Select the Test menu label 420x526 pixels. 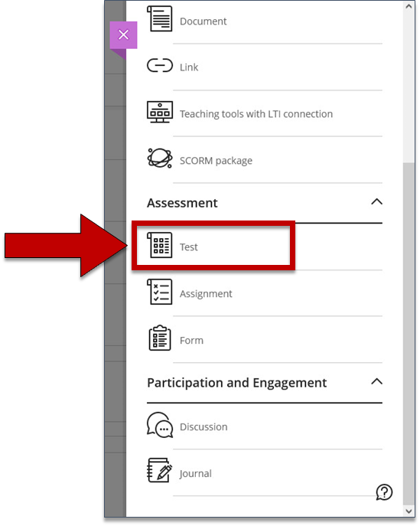coord(189,247)
